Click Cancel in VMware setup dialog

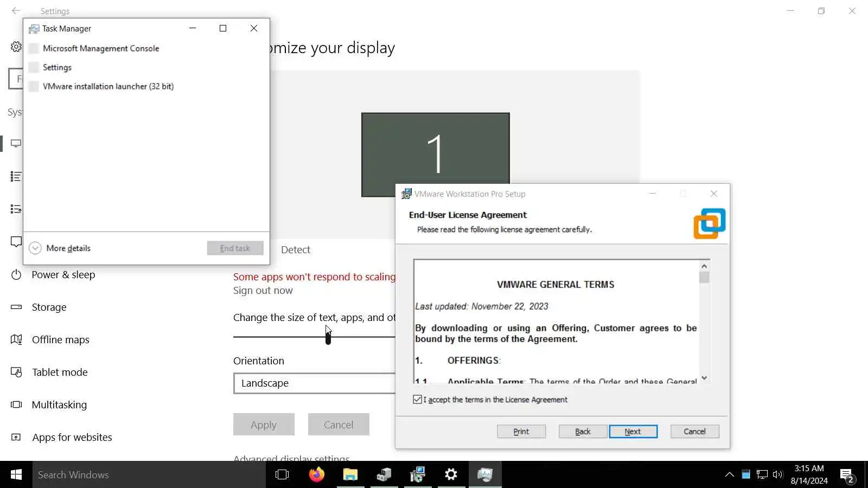click(x=694, y=432)
